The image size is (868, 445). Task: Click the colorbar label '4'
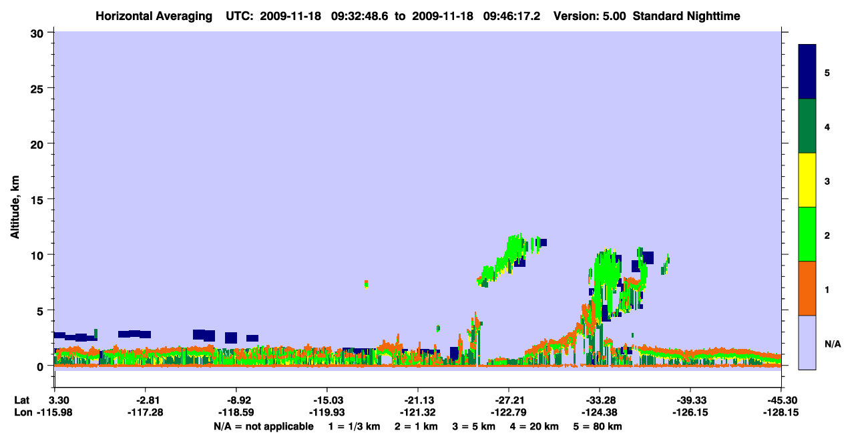tap(827, 126)
